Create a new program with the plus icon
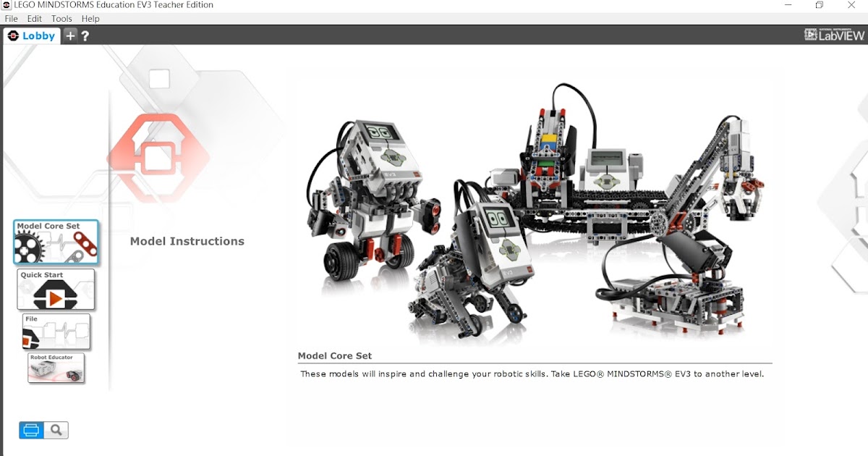868x456 pixels. pyautogui.click(x=69, y=34)
